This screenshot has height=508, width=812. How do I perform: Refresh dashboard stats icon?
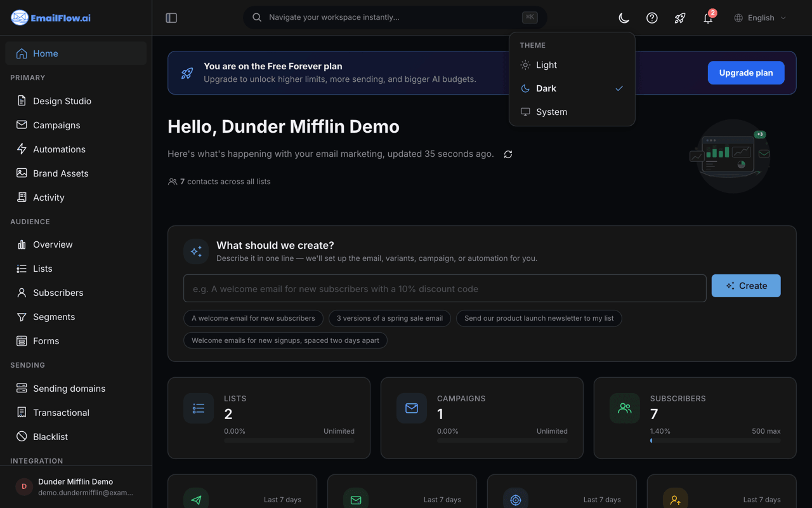[x=508, y=154]
